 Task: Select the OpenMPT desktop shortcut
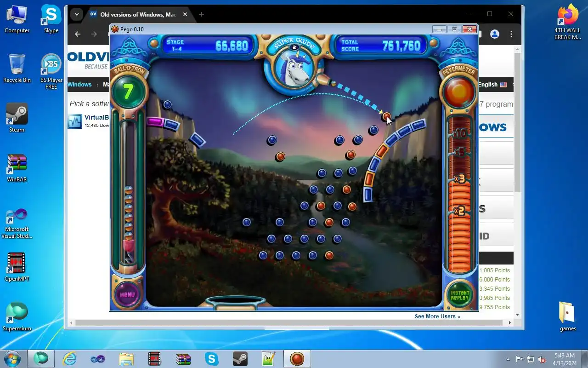click(17, 267)
